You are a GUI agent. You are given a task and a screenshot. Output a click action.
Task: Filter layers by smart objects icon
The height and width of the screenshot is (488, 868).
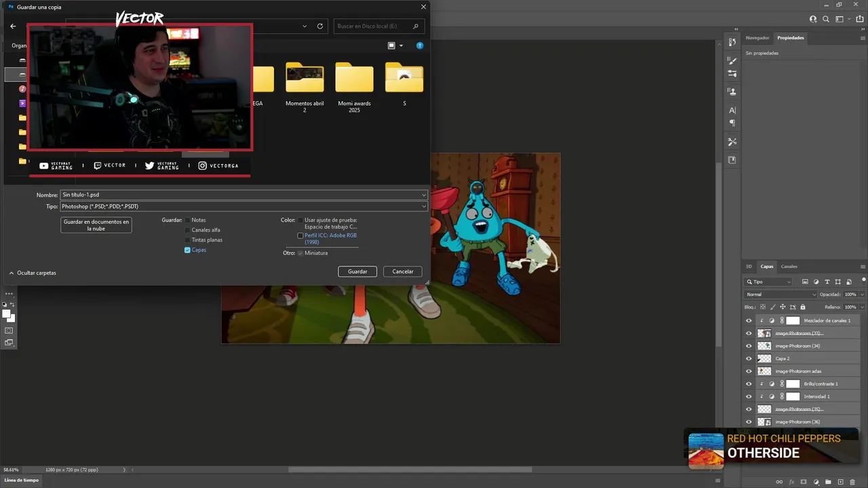pyautogui.click(x=849, y=282)
